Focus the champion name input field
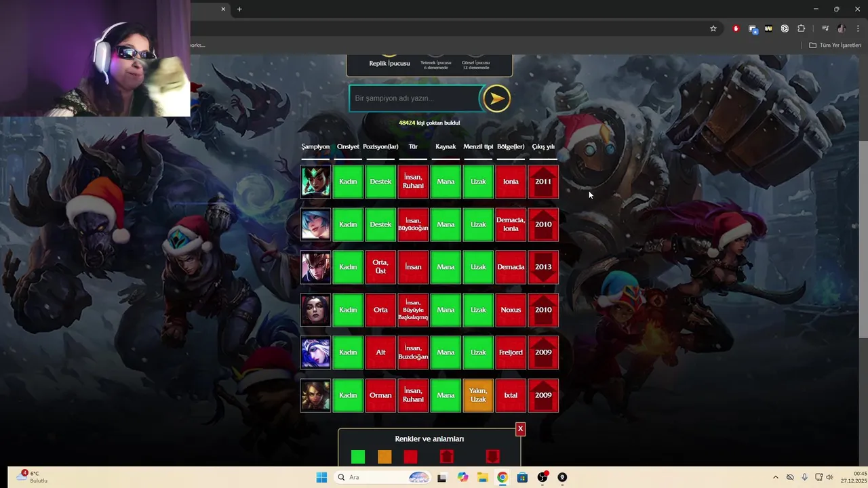Viewport: 868px width, 488px height. (x=415, y=98)
